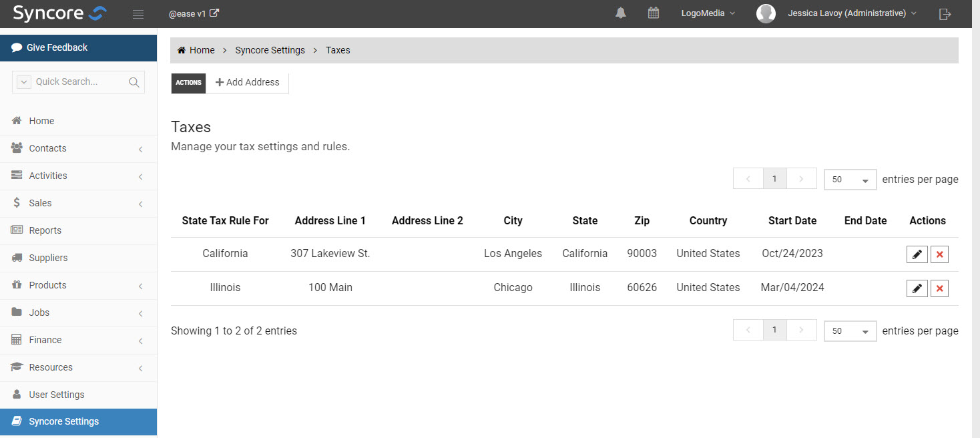Click the logout icon
The width and height of the screenshot is (980, 438).
tap(945, 14)
